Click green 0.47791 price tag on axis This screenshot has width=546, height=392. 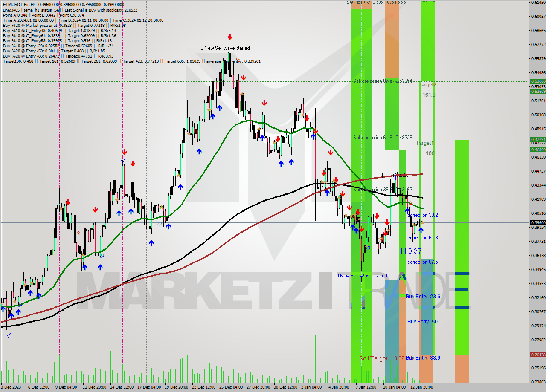point(537,139)
